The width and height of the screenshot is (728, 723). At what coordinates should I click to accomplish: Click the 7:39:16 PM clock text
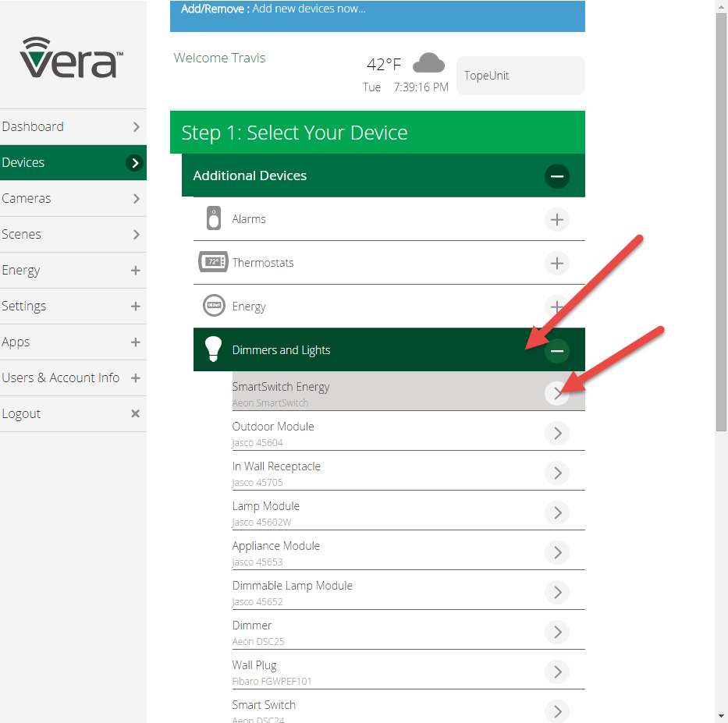421,87
